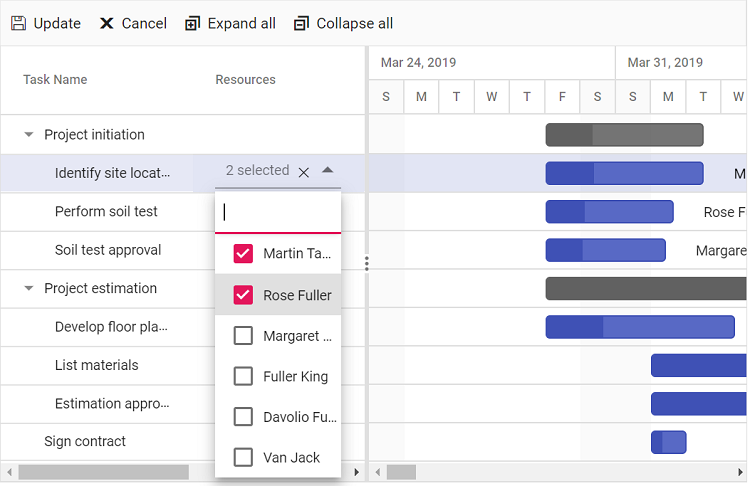Click Project estimation gray taskbar
The width and height of the screenshot is (750, 486).
pos(646,288)
